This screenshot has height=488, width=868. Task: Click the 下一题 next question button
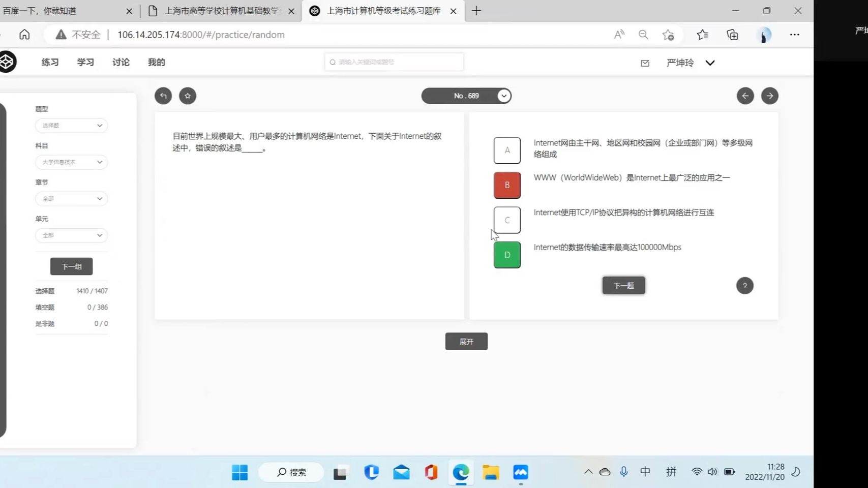pos(623,285)
